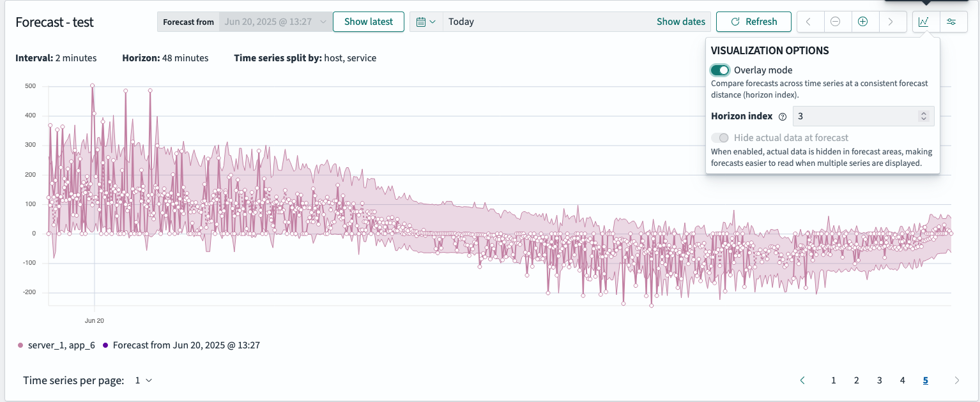Screen dimensions: 980x402
Task: Go to page 3 of time series
Action: click(879, 380)
